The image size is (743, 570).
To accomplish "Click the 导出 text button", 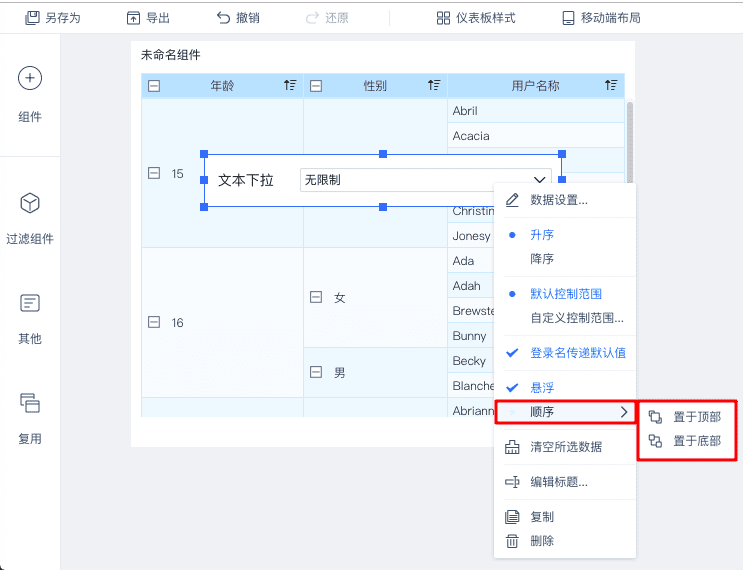I will pyautogui.click(x=158, y=18).
